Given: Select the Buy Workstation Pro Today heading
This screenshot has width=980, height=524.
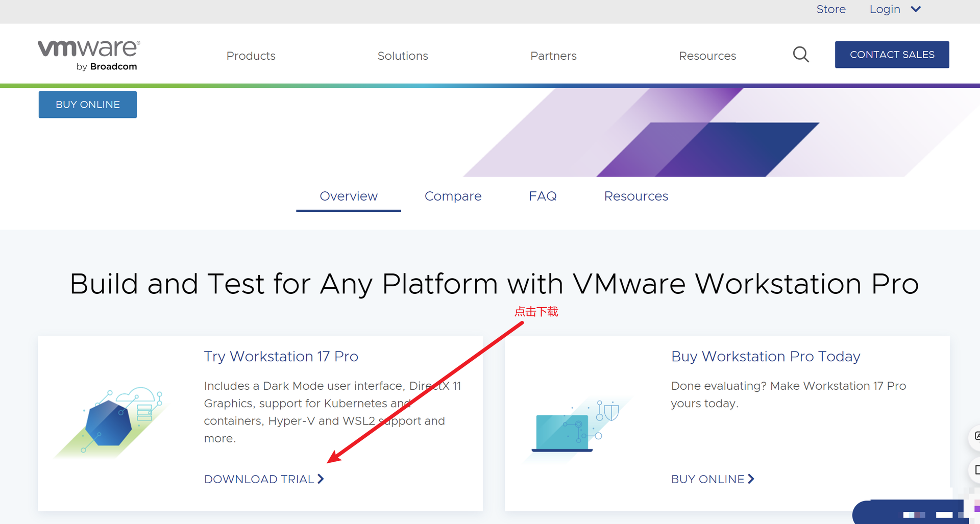Looking at the screenshot, I should (766, 356).
